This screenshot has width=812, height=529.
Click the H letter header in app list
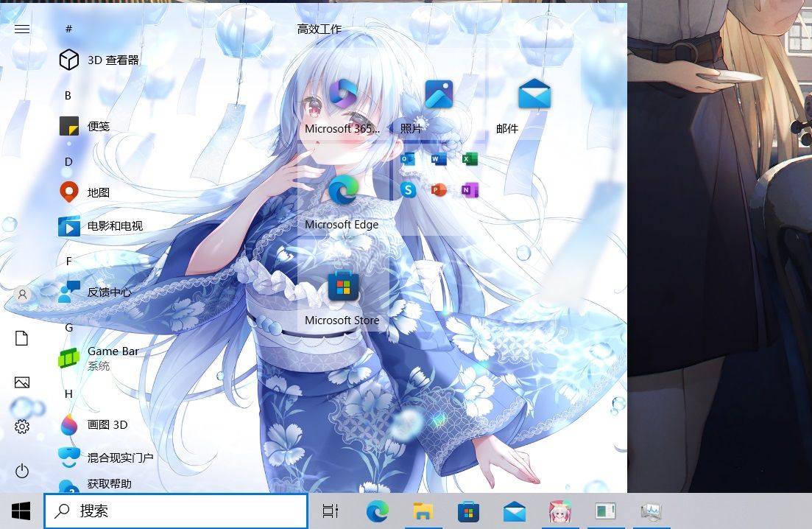pos(68,393)
